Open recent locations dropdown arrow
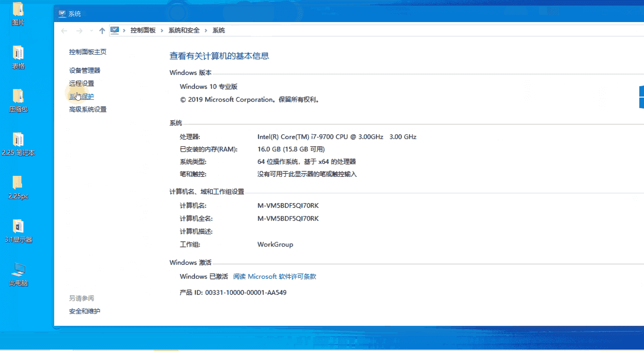Screen dimensions: 644x351 click(x=91, y=31)
